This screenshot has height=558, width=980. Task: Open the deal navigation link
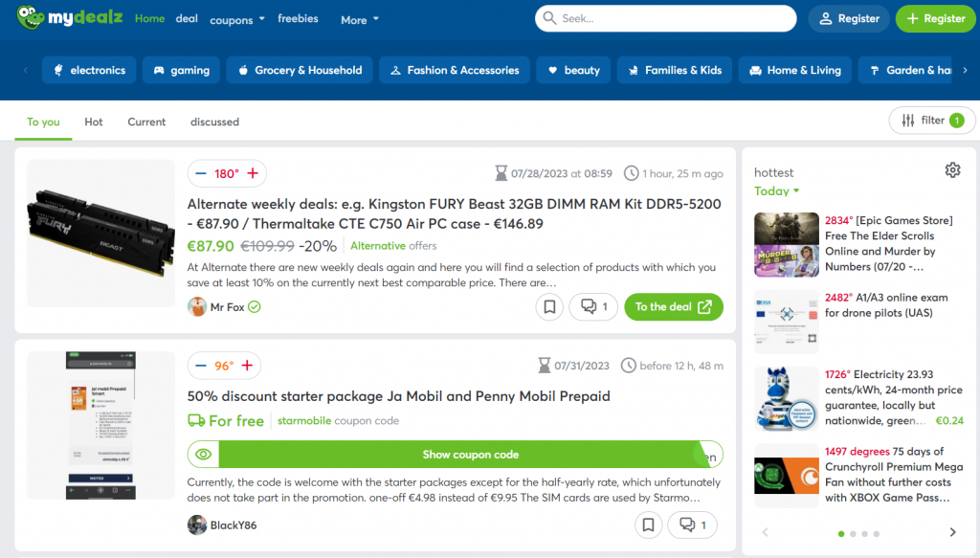click(187, 19)
